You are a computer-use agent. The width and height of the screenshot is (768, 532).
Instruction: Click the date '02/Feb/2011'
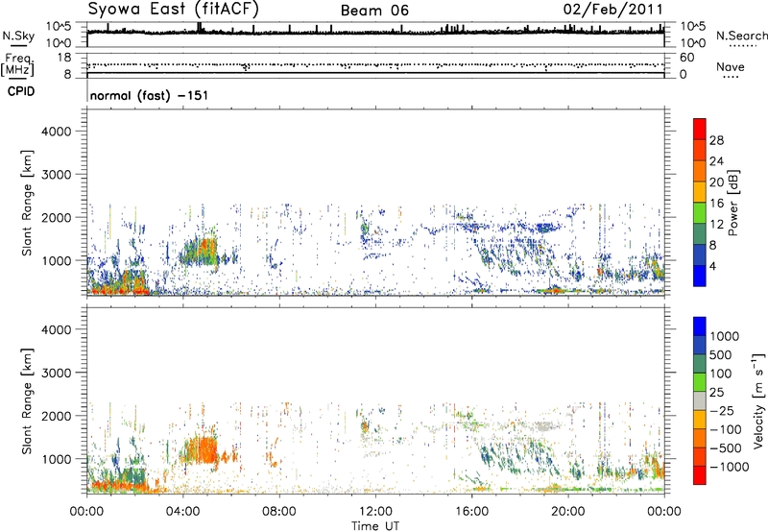click(612, 9)
